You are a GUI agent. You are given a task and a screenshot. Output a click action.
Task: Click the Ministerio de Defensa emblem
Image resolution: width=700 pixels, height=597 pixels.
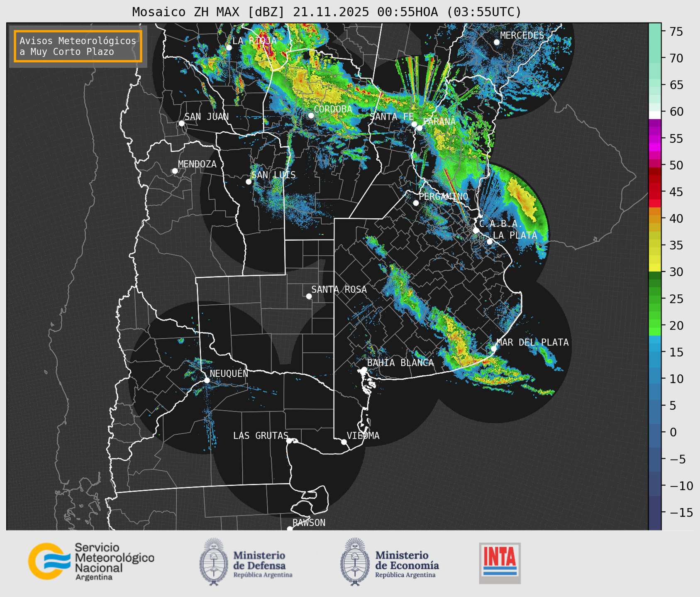[x=213, y=562]
